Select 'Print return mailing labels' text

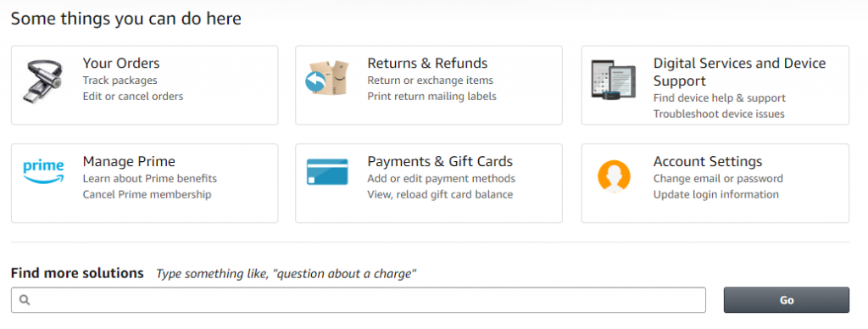click(x=431, y=97)
